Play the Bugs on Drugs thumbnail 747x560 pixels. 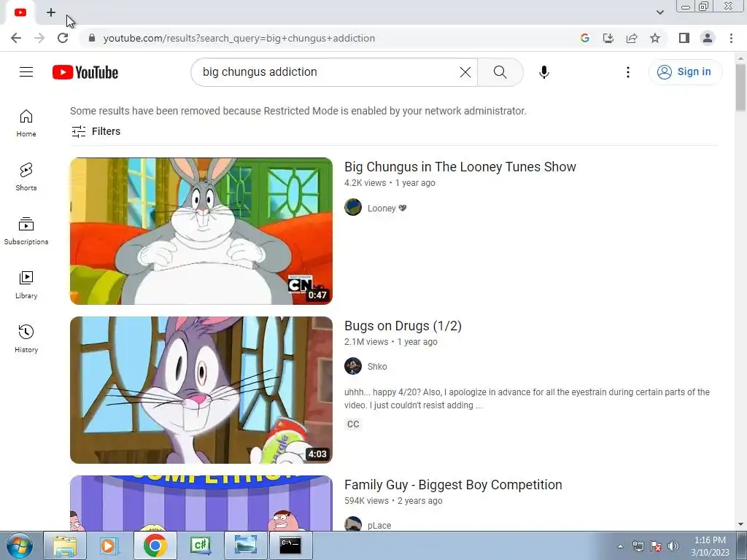pos(201,390)
